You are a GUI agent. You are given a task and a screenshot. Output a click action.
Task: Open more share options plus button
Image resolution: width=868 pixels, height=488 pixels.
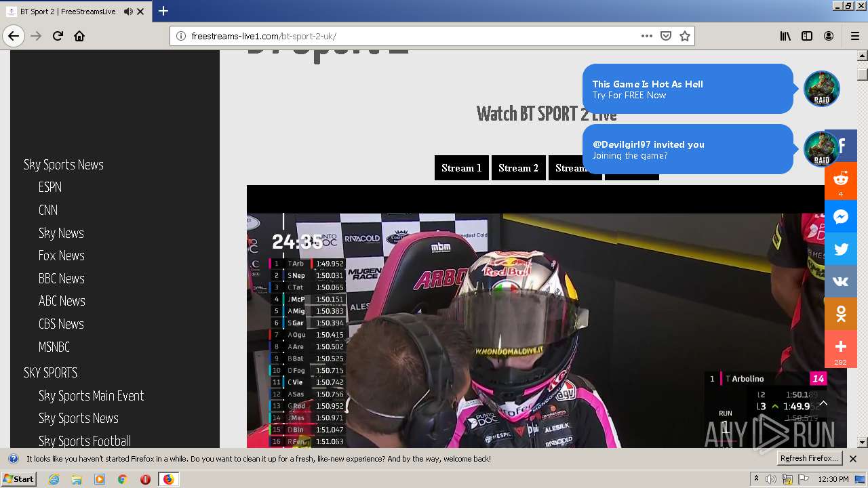[x=841, y=349]
